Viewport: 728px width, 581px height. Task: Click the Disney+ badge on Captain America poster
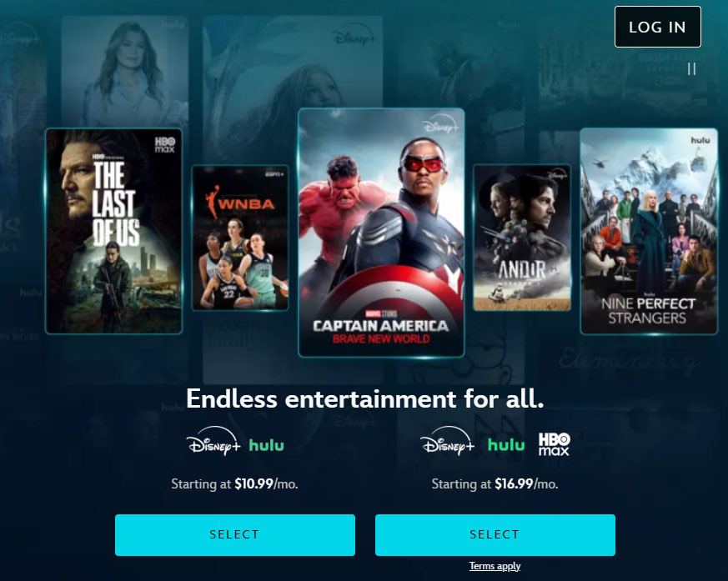coord(440,124)
